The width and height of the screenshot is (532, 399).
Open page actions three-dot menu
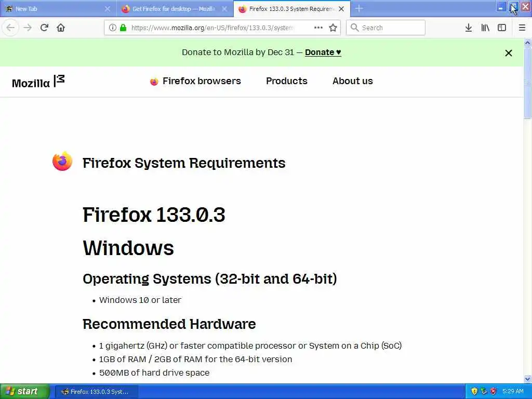coord(318,28)
